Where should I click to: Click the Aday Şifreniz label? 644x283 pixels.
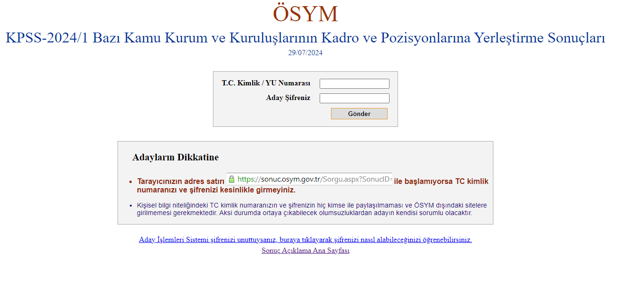pyautogui.click(x=288, y=98)
